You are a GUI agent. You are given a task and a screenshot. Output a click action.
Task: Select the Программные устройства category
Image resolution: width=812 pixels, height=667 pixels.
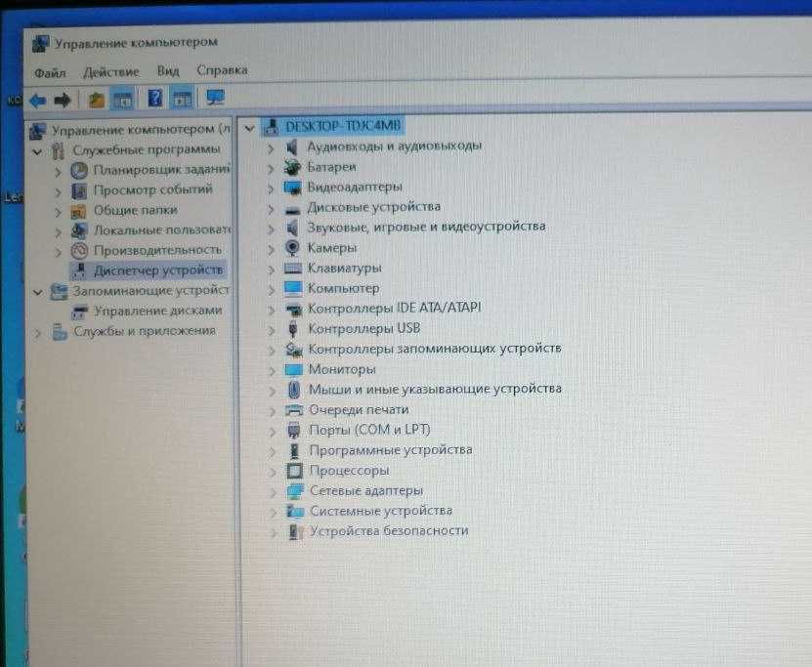(391, 450)
